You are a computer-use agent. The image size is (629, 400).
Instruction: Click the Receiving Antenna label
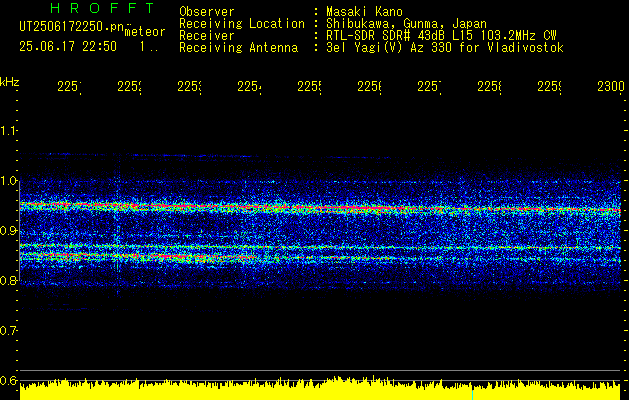pyautogui.click(x=239, y=48)
